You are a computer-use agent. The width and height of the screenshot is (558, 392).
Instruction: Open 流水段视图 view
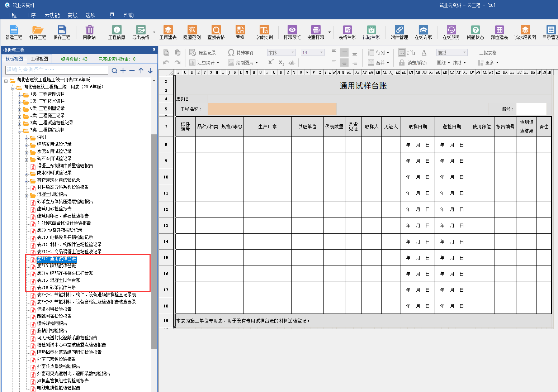pos(525,32)
